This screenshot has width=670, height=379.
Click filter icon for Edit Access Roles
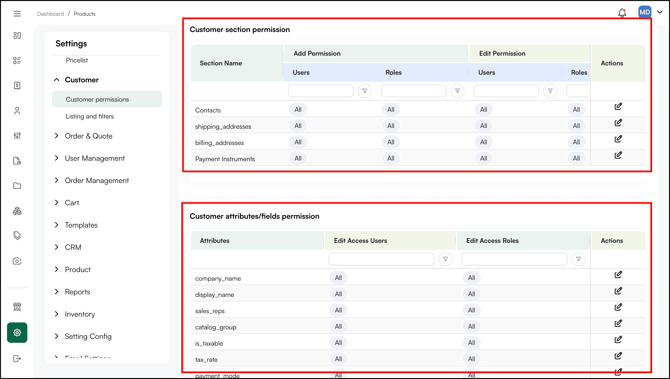click(x=578, y=259)
